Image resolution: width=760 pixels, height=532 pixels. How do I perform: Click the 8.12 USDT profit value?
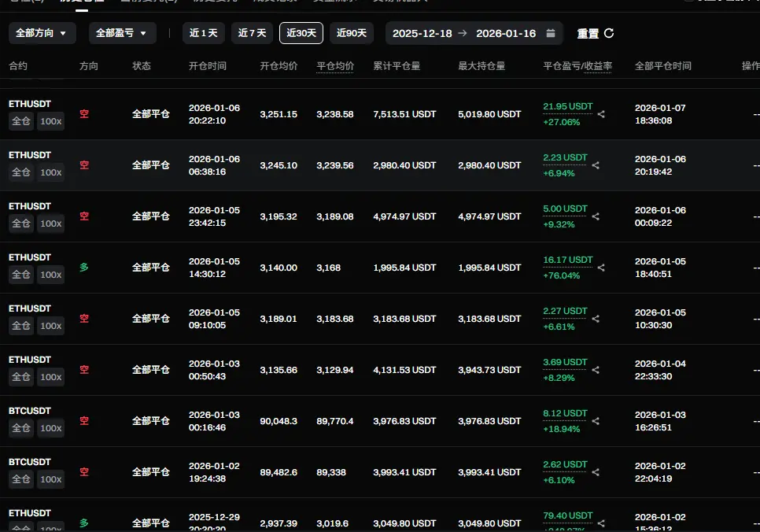565,413
